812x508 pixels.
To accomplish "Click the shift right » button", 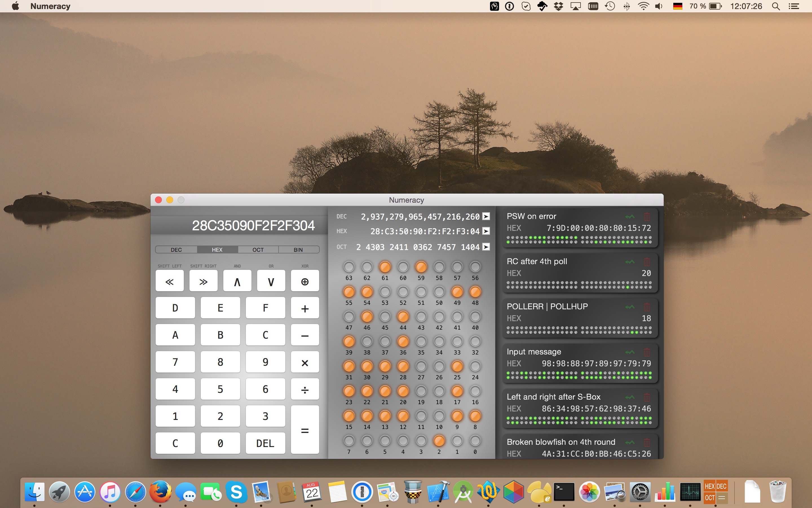I will click(x=203, y=281).
